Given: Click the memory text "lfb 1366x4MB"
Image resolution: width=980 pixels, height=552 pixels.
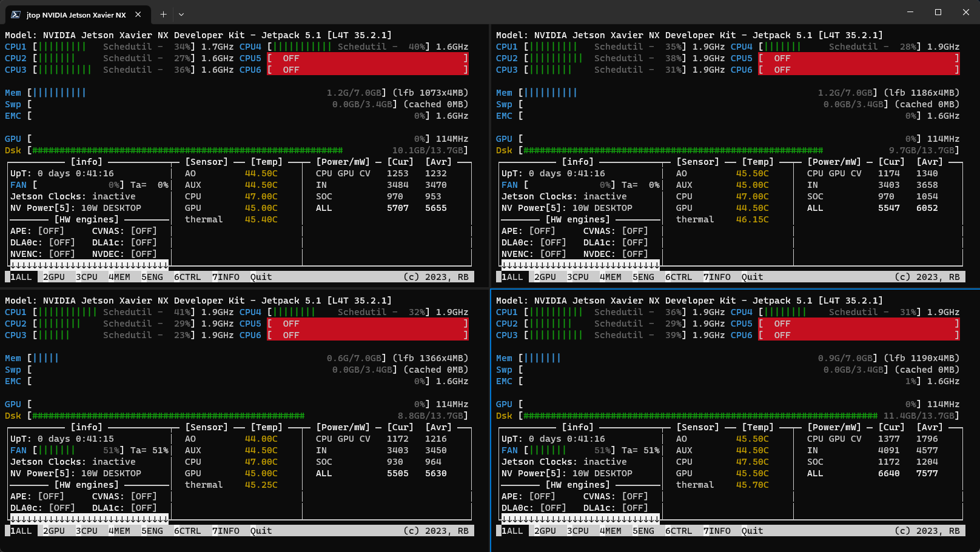Looking at the screenshot, I should click(430, 358).
